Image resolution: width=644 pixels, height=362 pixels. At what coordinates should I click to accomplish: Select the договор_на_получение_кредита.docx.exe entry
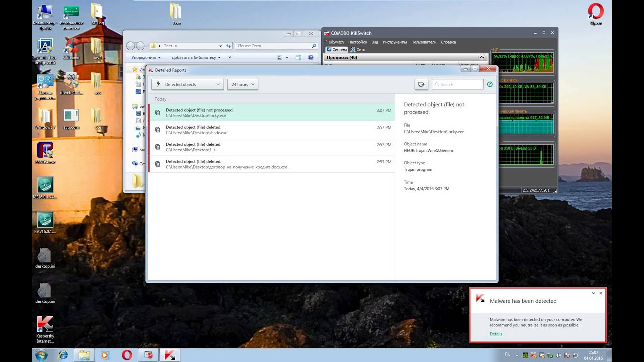pos(271,164)
